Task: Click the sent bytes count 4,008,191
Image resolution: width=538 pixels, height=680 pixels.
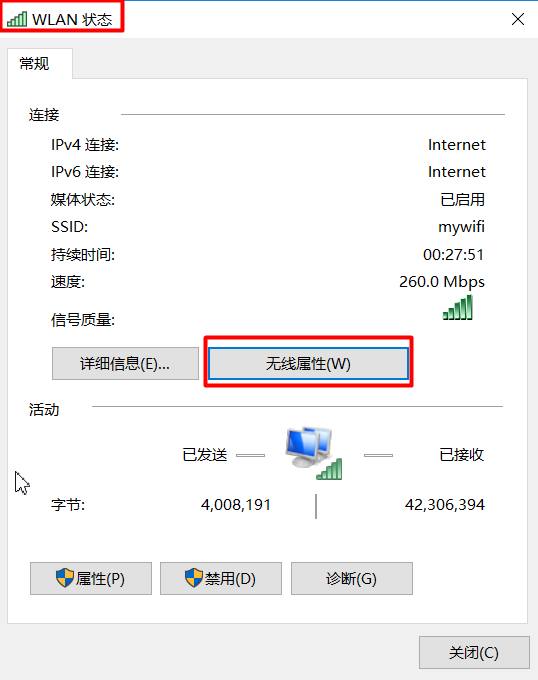Action: click(x=236, y=505)
